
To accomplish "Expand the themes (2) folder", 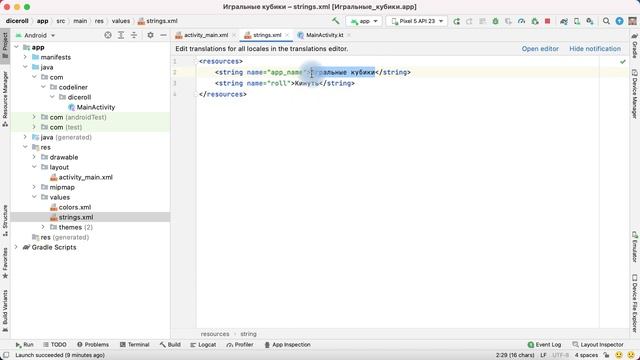I will (x=43, y=227).
